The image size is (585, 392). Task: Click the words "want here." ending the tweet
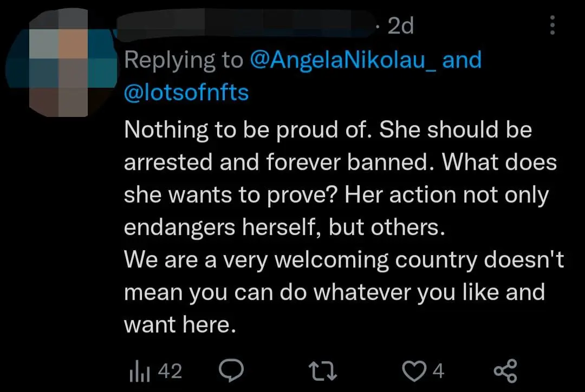click(x=180, y=324)
